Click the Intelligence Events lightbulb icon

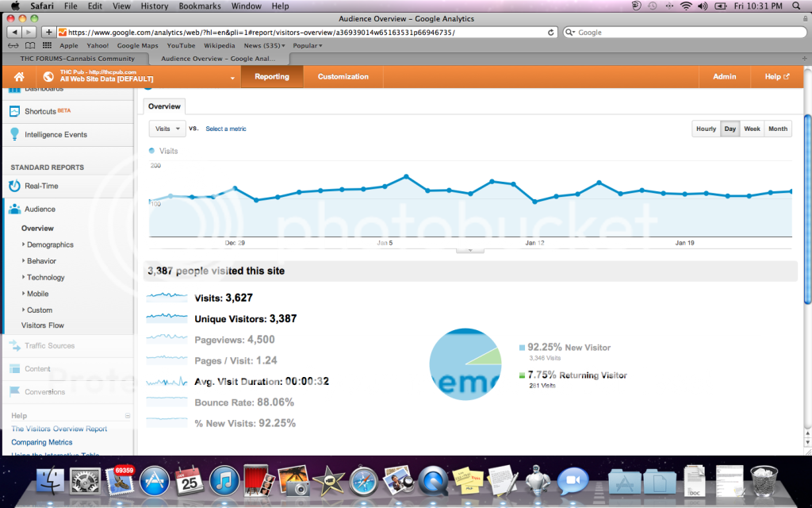(14, 134)
